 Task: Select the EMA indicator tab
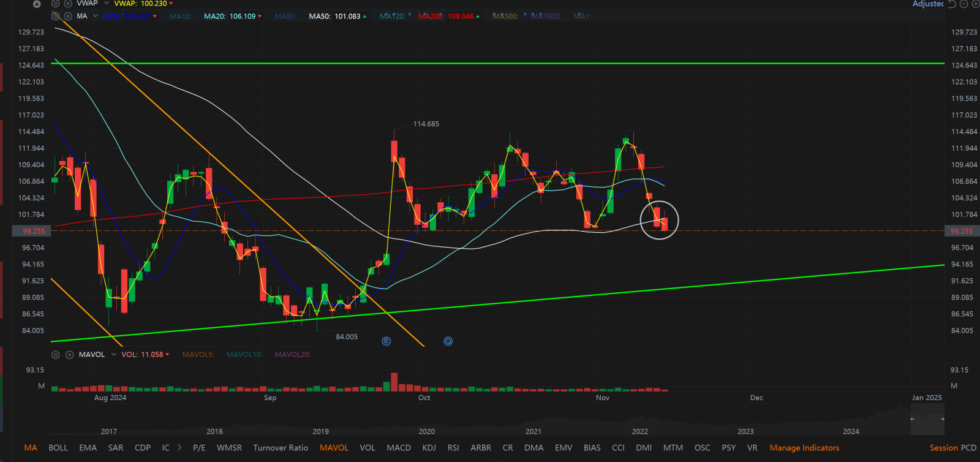point(88,448)
